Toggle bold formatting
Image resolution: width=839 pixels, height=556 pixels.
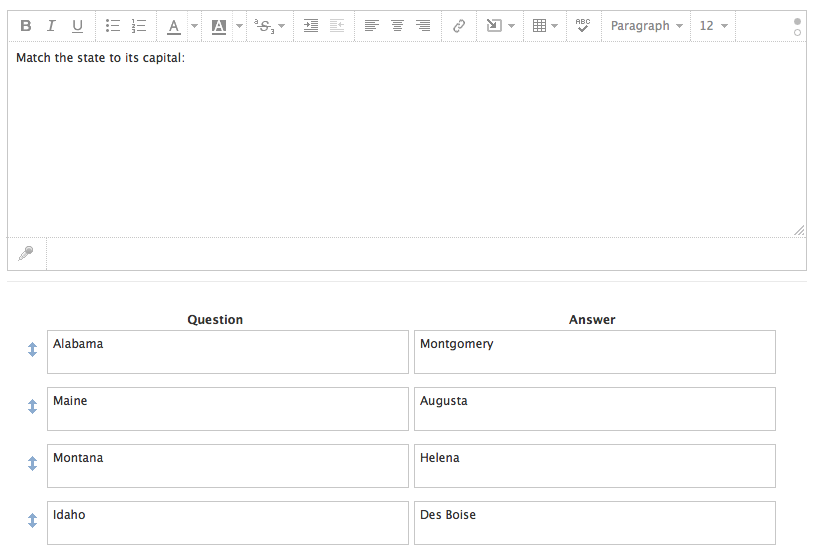tap(26, 26)
